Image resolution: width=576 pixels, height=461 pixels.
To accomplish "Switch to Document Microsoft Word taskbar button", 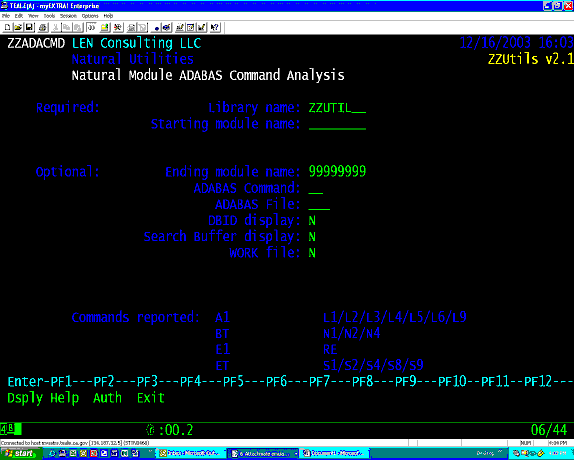I will (x=334, y=454).
